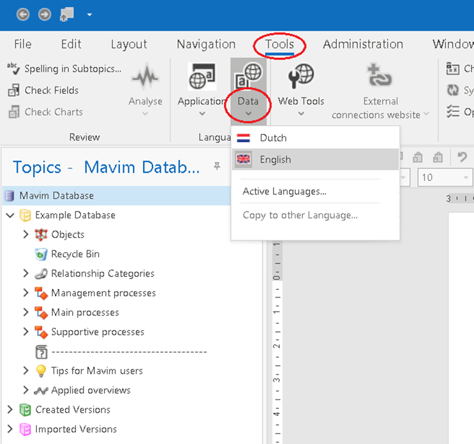The image size is (474, 444).
Task: Click the Topics - Mavim Database panel title
Action: click(x=106, y=167)
